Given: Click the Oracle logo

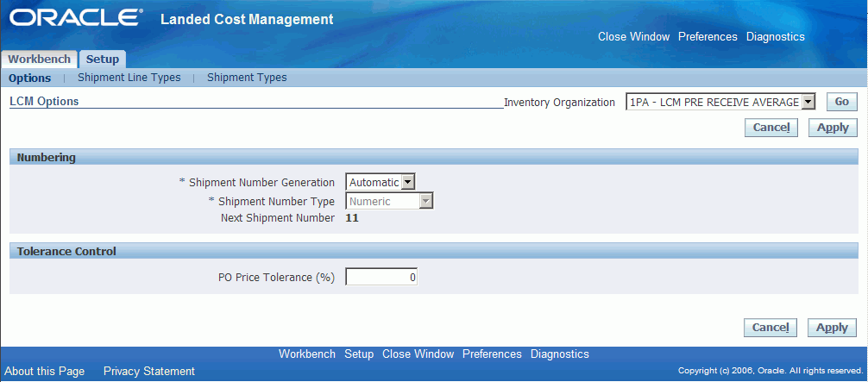Looking at the screenshot, I should pos(76,19).
